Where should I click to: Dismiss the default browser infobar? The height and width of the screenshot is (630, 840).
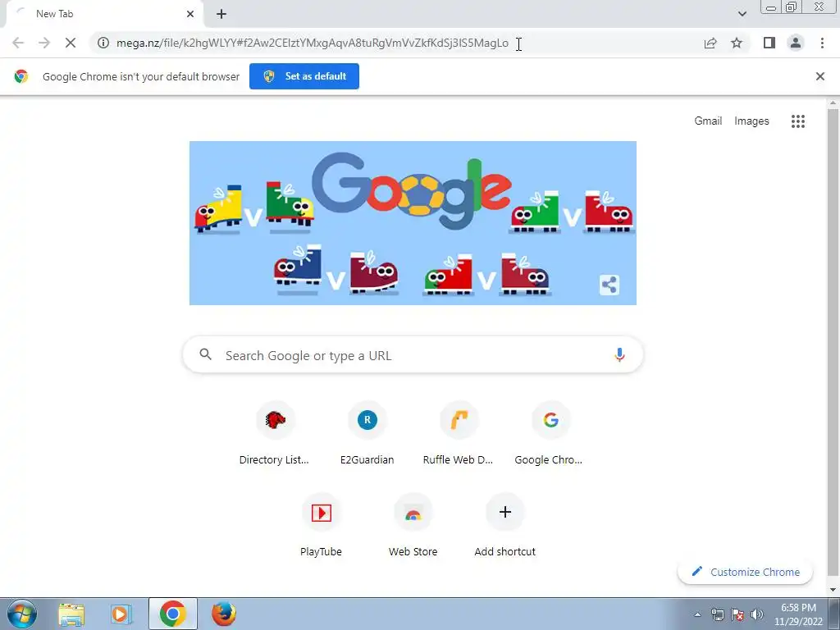819,76
